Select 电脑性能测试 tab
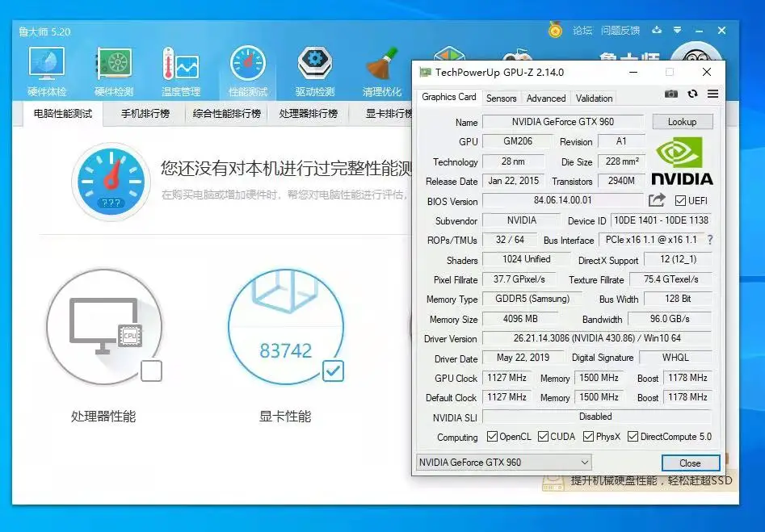This screenshot has width=765, height=532. [x=63, y=114]
